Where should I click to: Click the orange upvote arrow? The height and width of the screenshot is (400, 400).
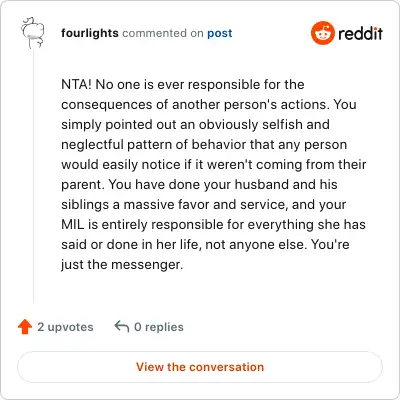[25, 327]
